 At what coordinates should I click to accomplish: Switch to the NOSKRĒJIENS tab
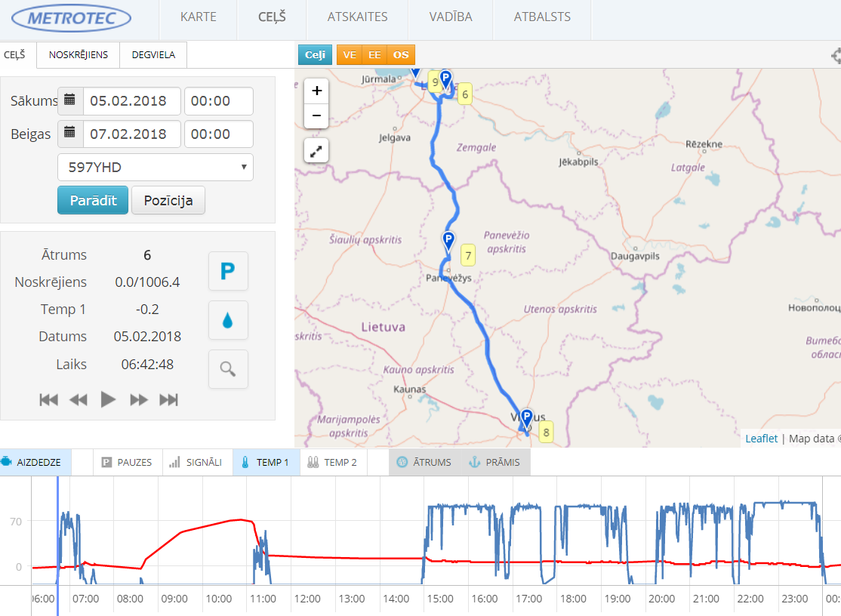click(79, 54)
